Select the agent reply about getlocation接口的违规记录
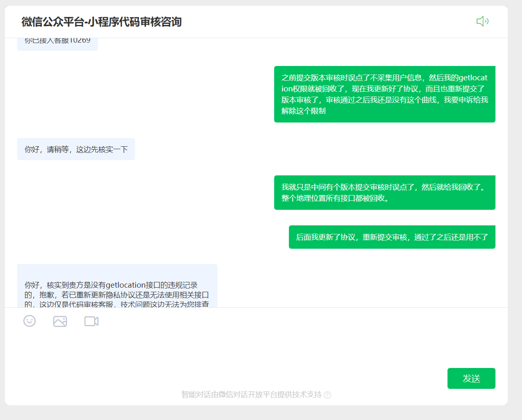The height and width of the screenshot is (420, 522). pyautogui.click(x=117, y=286)
